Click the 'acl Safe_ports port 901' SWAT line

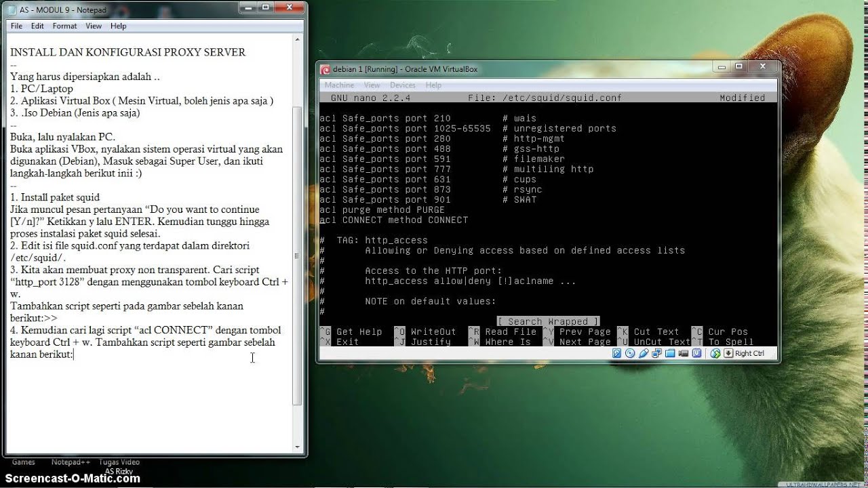tap(428, 200)
